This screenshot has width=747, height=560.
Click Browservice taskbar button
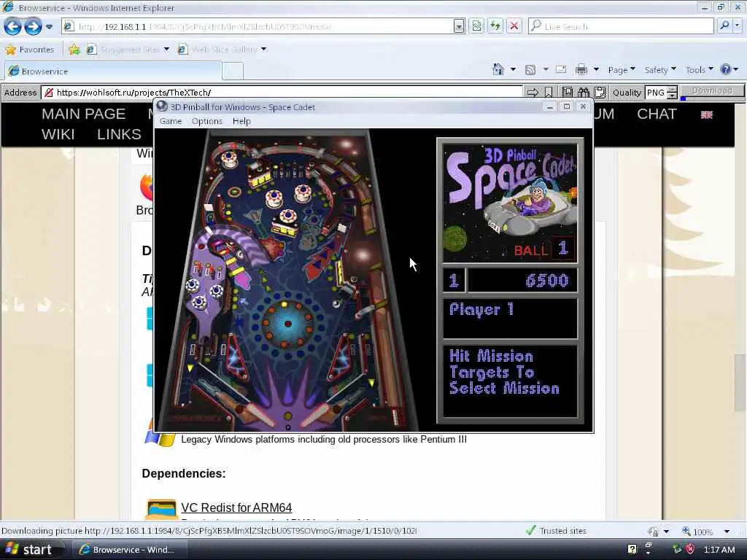(x=128, y=550)
